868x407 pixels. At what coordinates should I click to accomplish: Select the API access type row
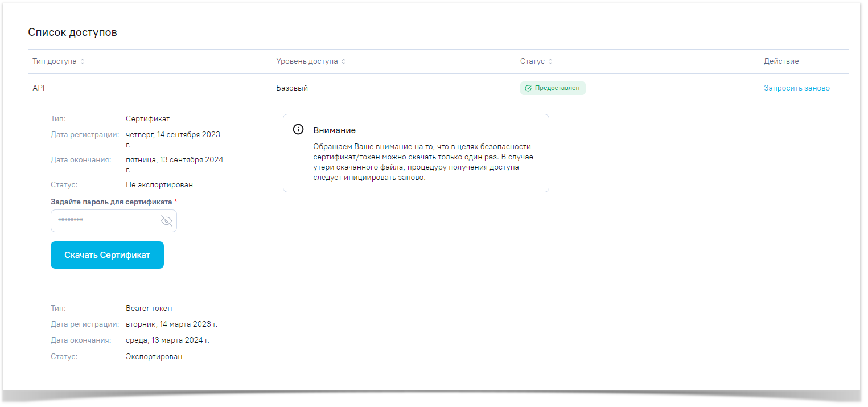39,88
